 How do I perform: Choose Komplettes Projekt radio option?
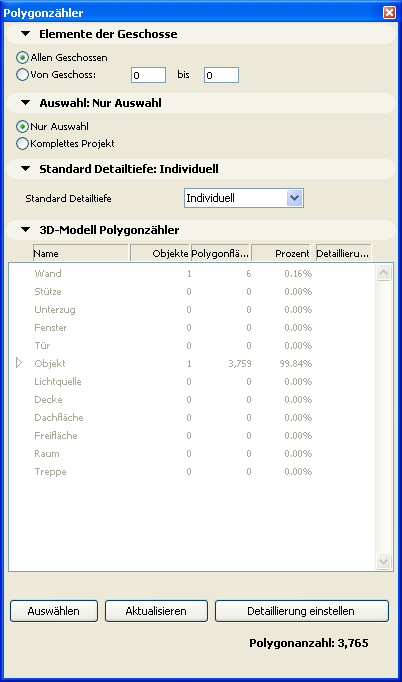(22, 144)
